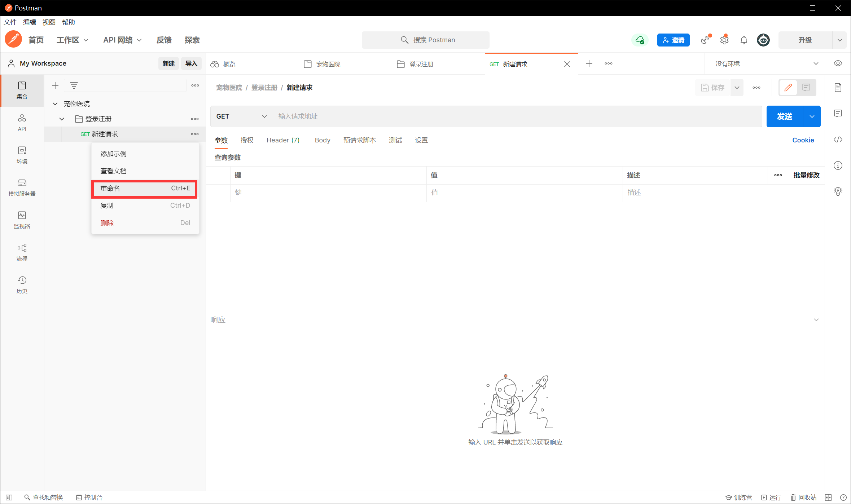Click the cloud sync status icon
The image size is (851, 504).
[640, 40]
